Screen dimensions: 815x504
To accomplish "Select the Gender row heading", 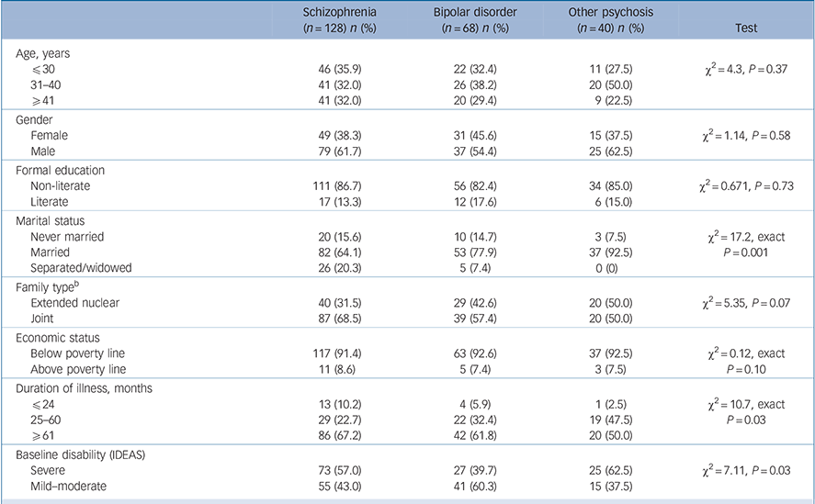I will click(x=38, y=119).
